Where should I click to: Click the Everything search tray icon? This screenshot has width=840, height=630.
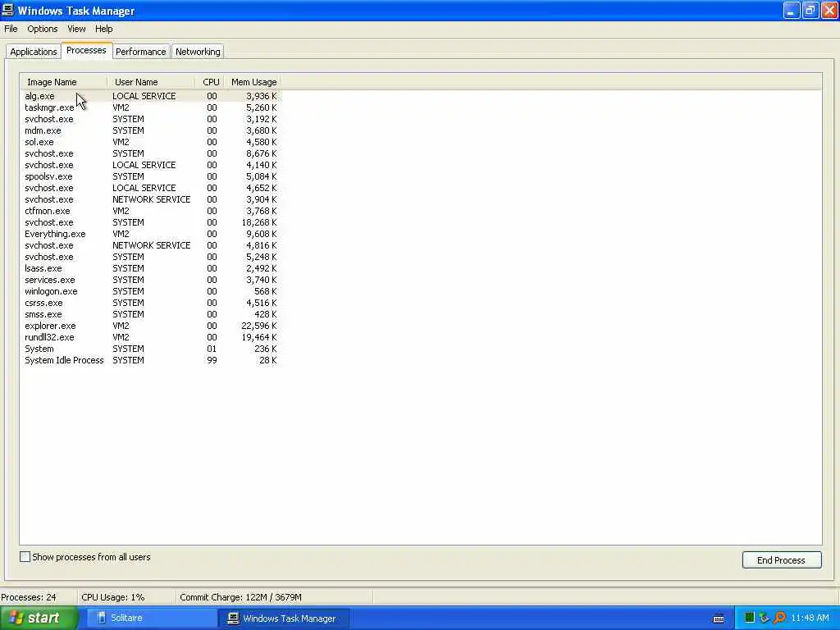point(779,618)
